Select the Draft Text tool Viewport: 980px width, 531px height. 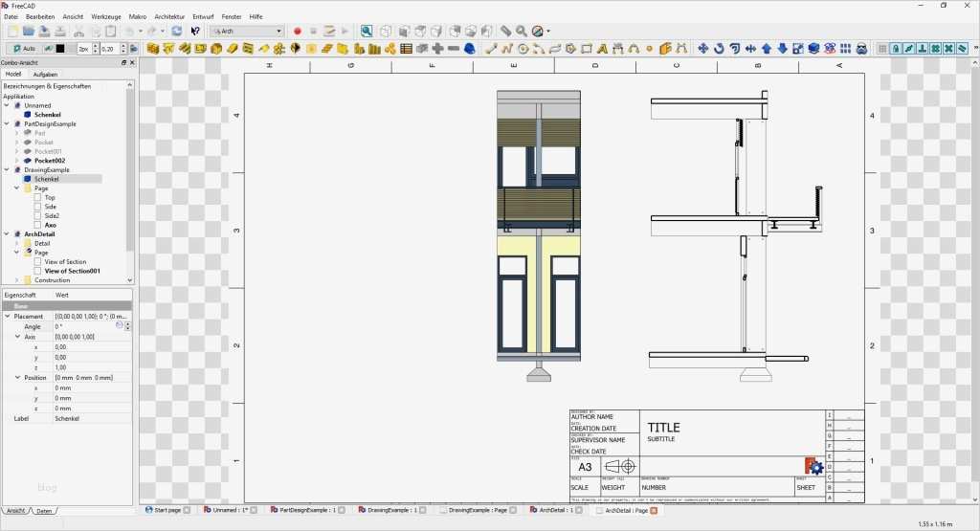coord(603,49)
